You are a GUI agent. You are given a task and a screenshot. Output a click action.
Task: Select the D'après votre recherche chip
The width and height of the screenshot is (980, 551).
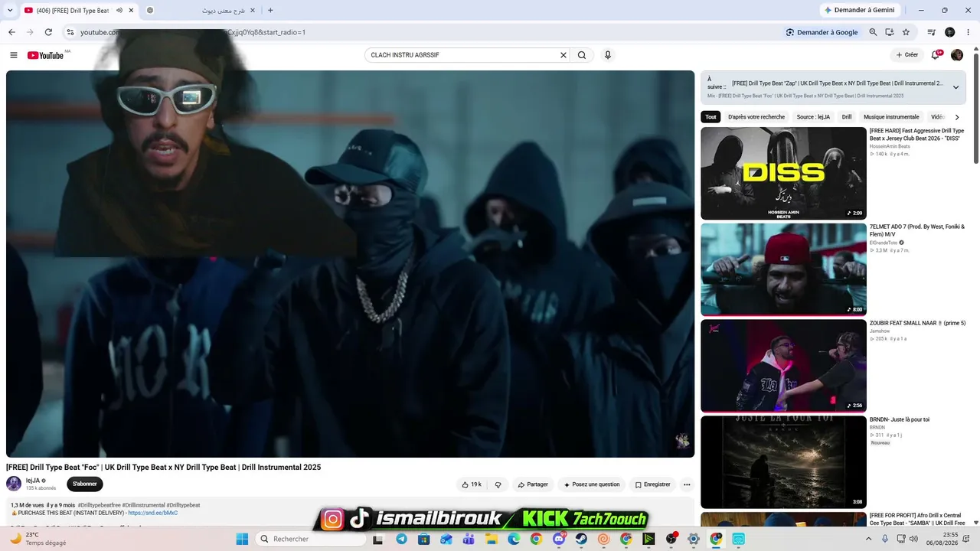[756, 117]
